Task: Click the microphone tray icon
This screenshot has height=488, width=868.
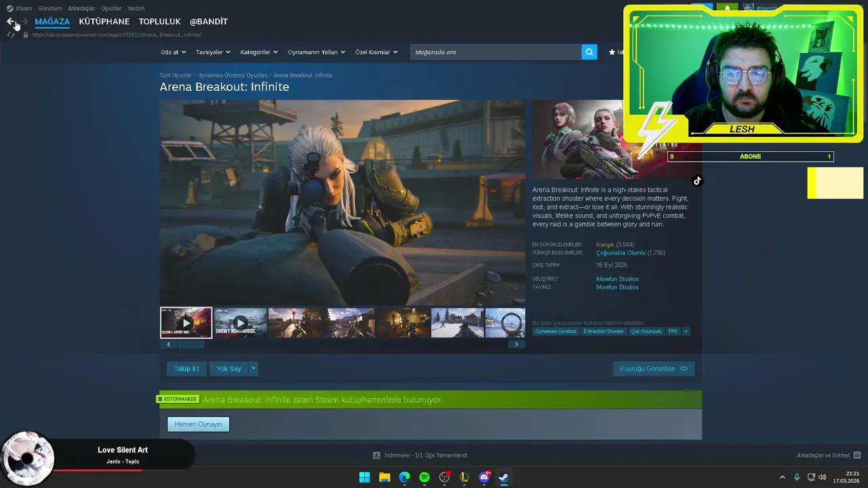Action: point(797,477)
